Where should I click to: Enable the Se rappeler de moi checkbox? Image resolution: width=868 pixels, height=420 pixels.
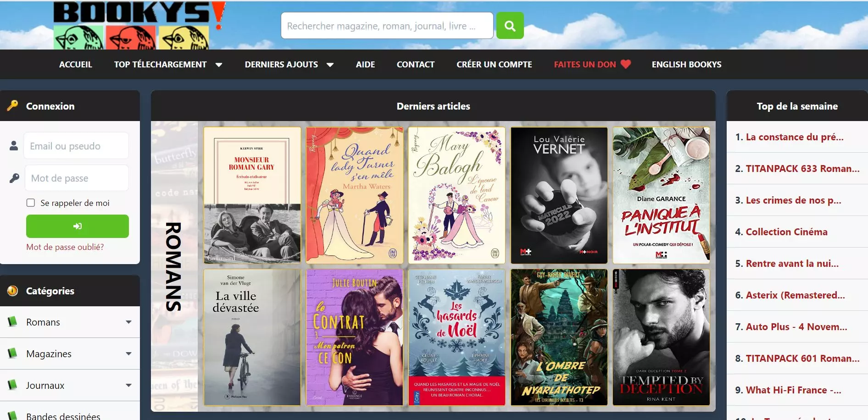31,203
